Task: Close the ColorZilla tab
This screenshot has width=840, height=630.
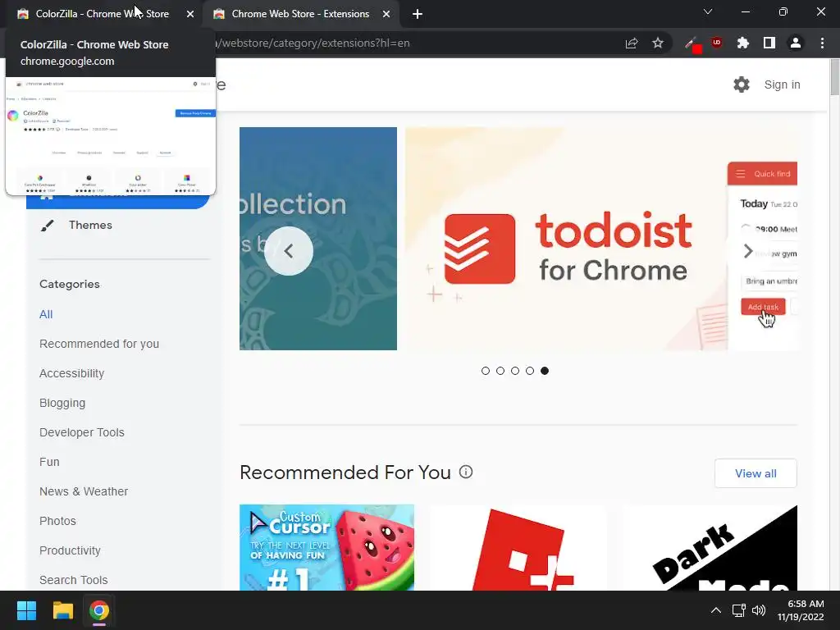Action: [x=190, y=14]
